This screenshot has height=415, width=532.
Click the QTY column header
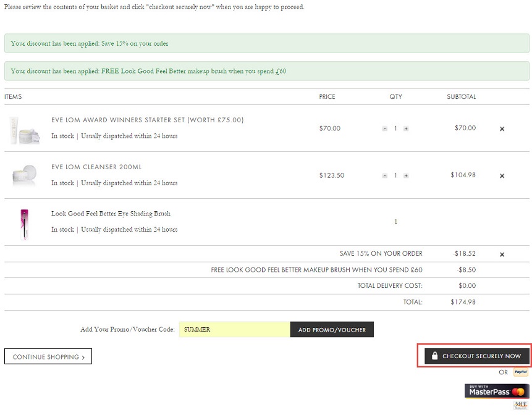395,96
